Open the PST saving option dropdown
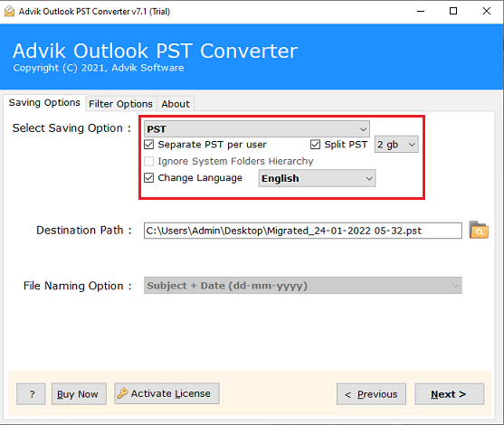The height and width of the screenshot is (425, 504). pyautogui.click(x=256, y=128)
